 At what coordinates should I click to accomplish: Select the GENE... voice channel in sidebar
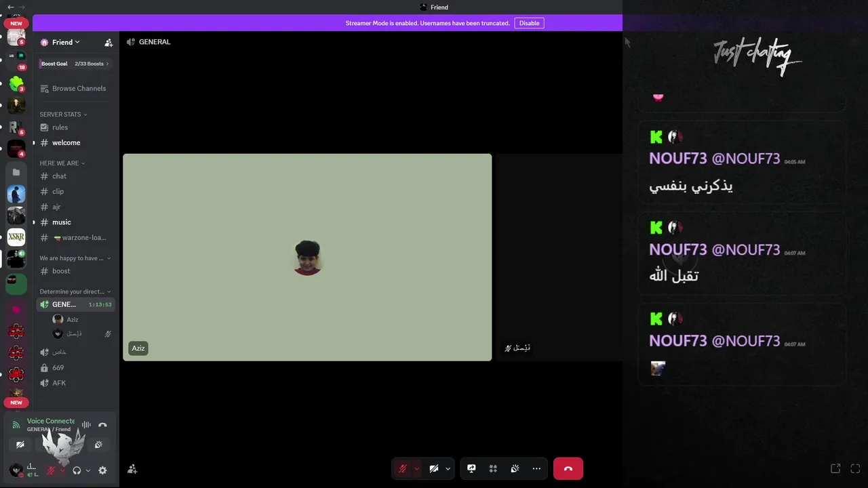point(76,304)
